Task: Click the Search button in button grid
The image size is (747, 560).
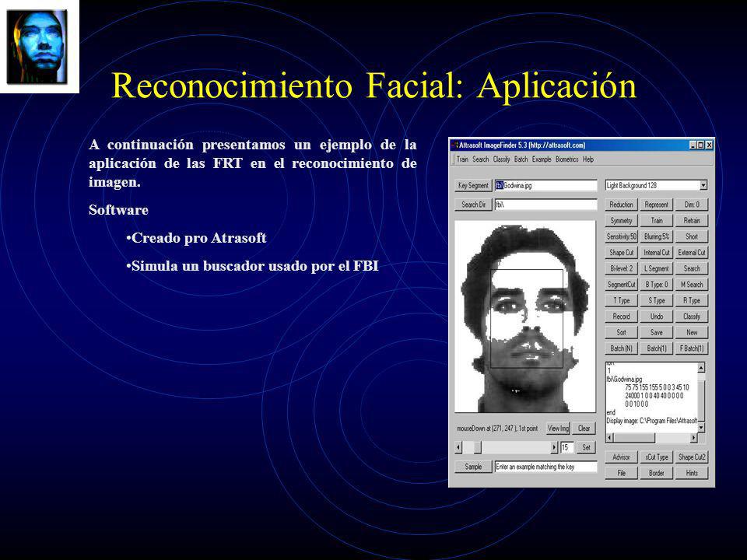Action: [x=692, y=268]
